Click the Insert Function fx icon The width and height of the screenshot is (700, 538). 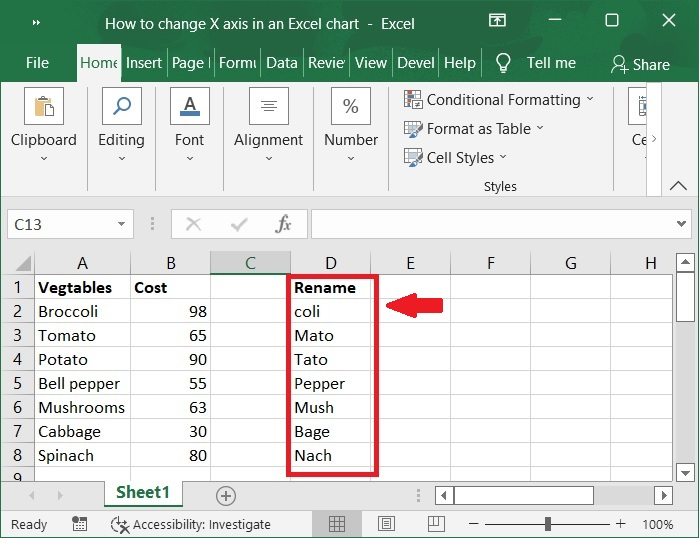click(283, 224)
